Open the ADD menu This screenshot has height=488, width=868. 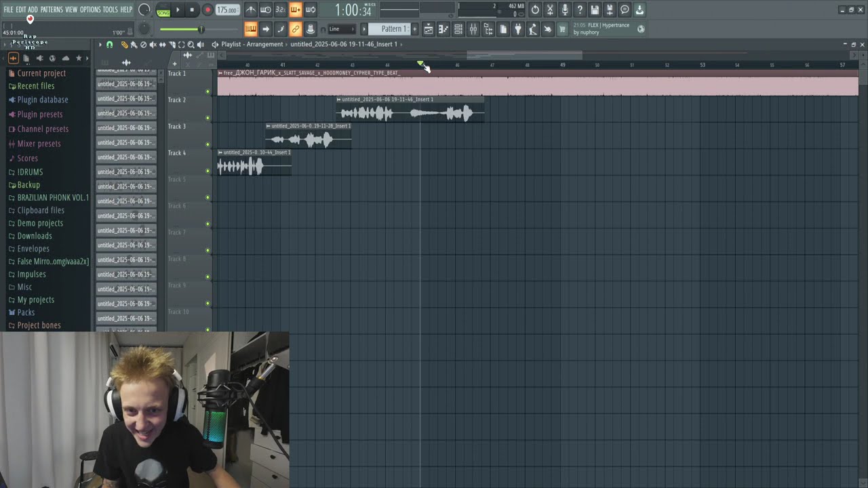click(x=33, y=9)
